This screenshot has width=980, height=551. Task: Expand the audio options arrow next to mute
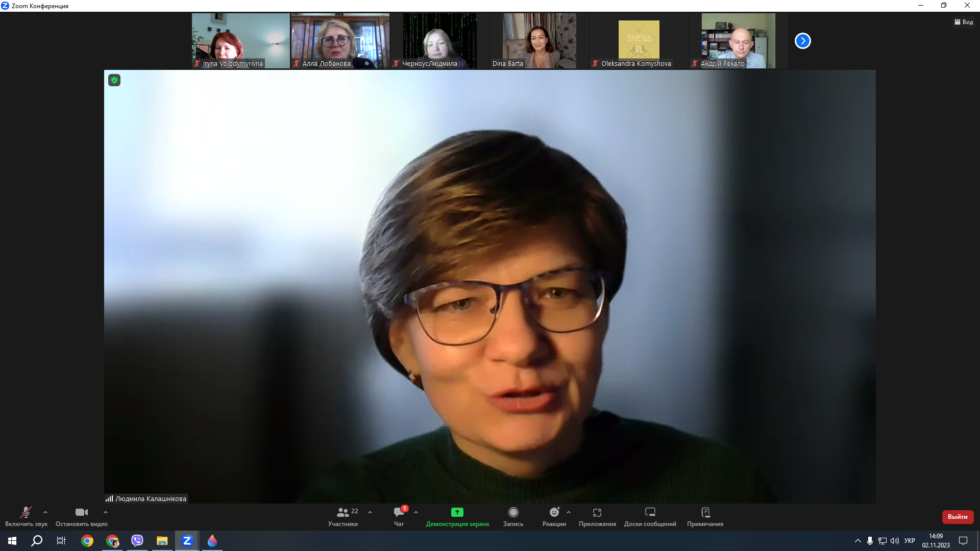(x=45, y=512)
